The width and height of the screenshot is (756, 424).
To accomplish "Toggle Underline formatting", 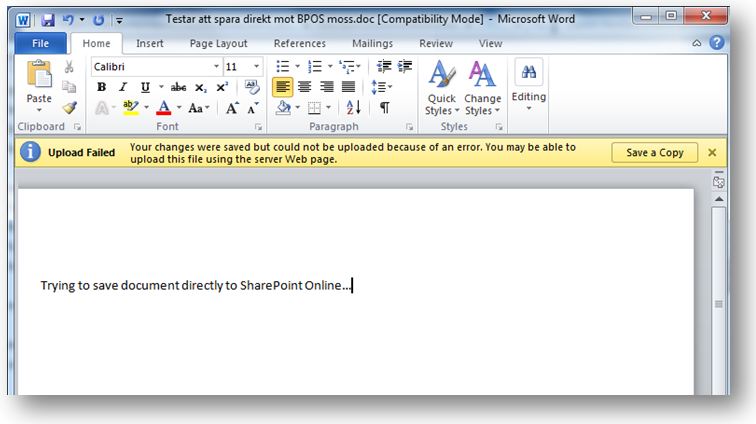I will pyautogui.click(x=145, y=87).
